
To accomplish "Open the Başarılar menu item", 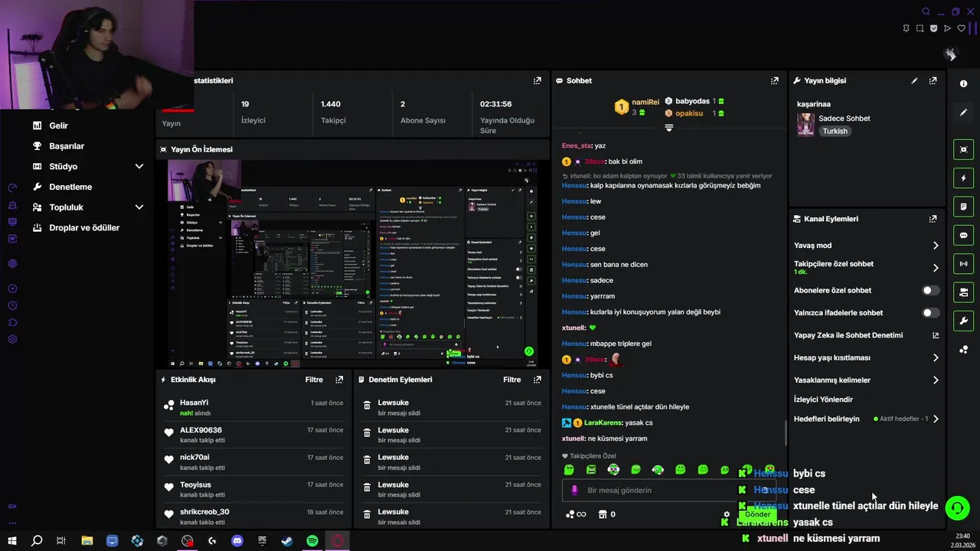I will [67, 146].
